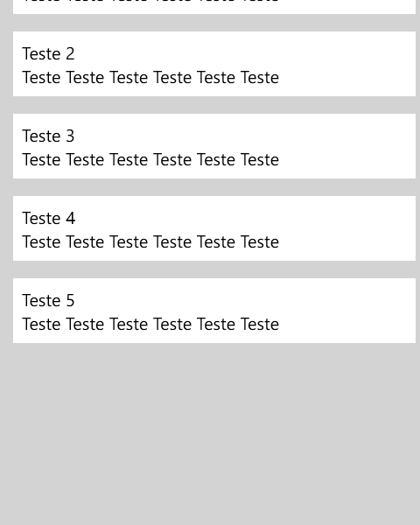Click the digit "5" in the Teste 5 title
Image resolution: width=420 pixels, height=525 pixels.
tap(70, 301)
